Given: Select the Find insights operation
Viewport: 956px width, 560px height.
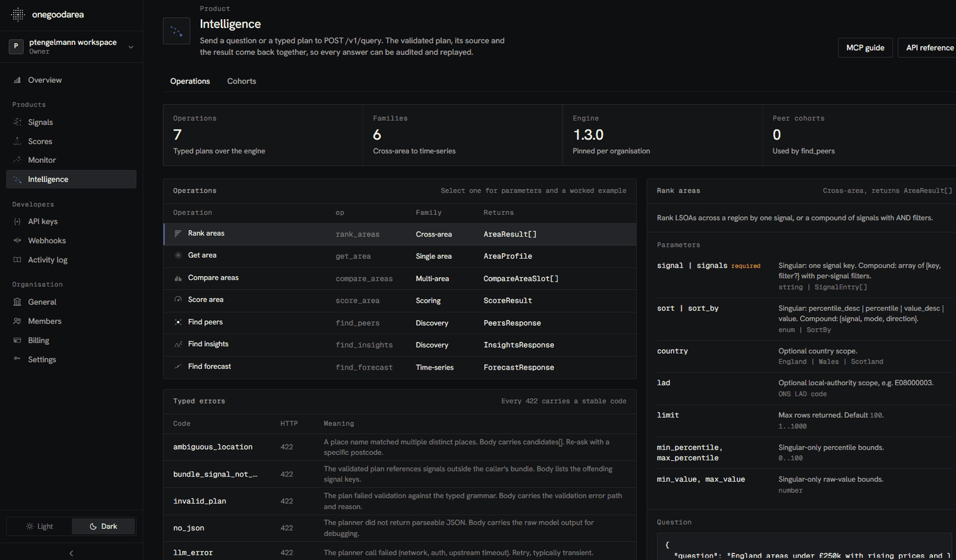Looking at the screenshot, I should coord(400,345).
